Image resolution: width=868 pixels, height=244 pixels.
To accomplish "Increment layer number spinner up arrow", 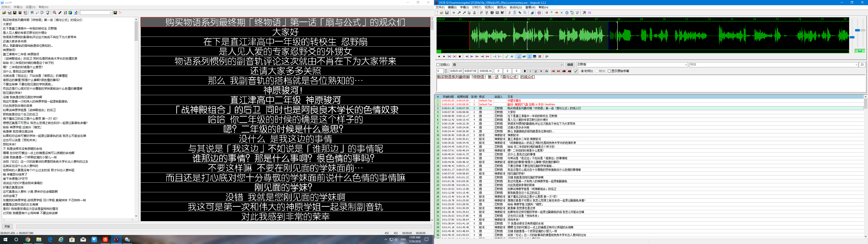I will point(446,70).
